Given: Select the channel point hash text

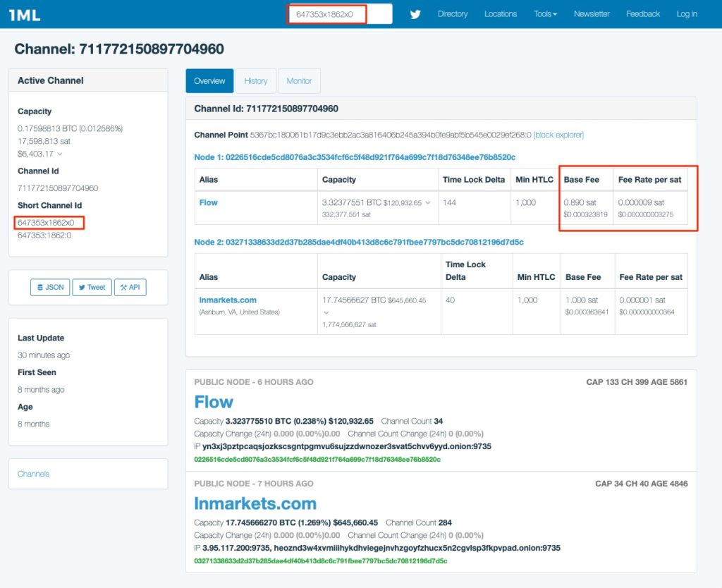Looking at the screenshot, I should click(391, 135).
